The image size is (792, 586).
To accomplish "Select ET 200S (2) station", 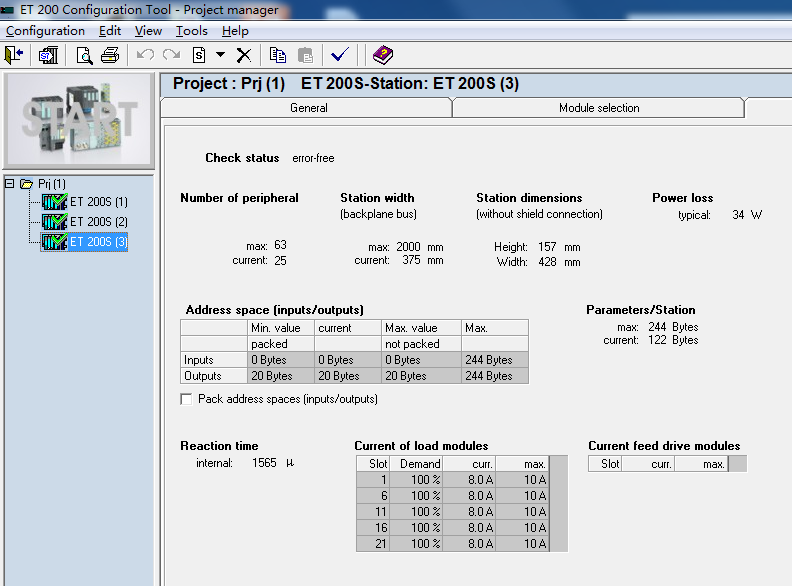I will coord(98,222).
